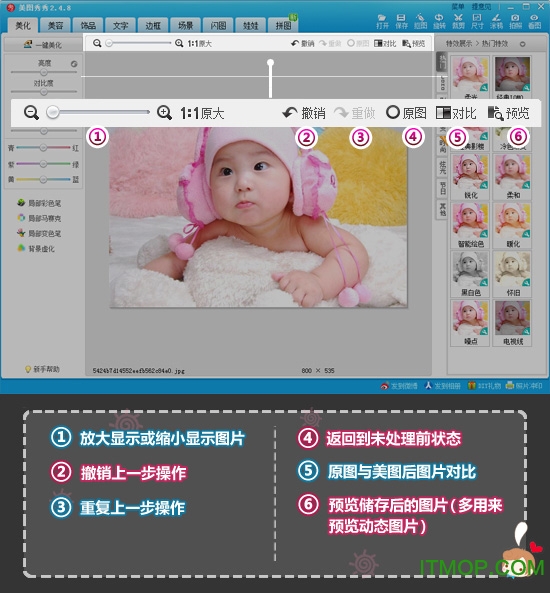Viewport: 550px width, 593px height.
Task: Click the 亮度 brightness slider handle
Action: pos(44,72)
